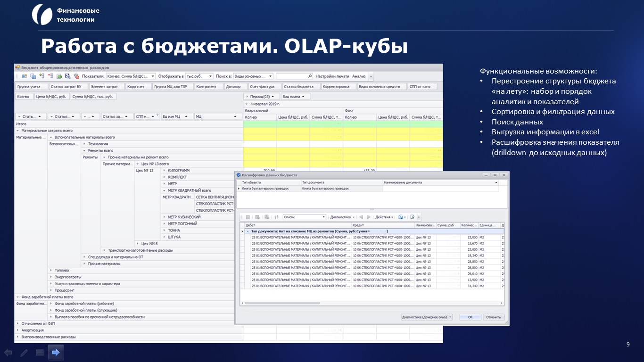Open the Поиск в Виды основных dropdown
Screen dimensions: 644x362
click(271, 76)
